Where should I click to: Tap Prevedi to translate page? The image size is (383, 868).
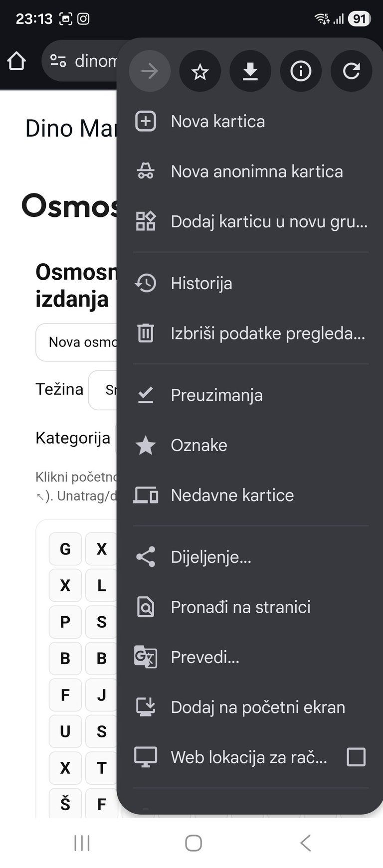coord(204,657)
